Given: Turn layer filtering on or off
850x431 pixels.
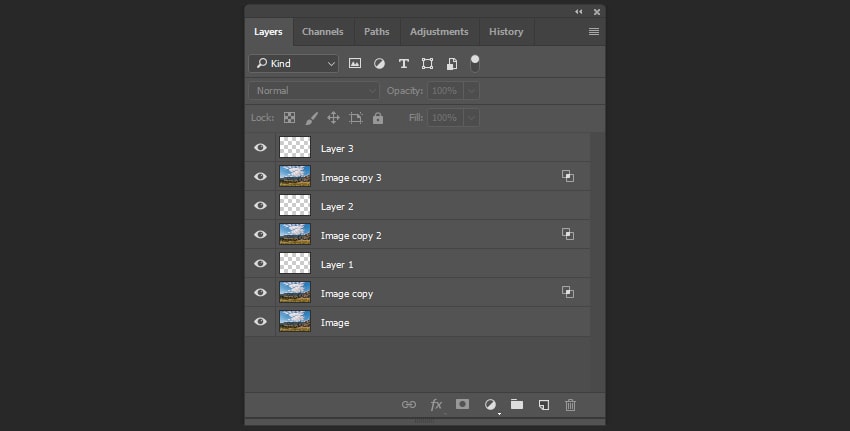Looking at the screenshot, I should [475, 62].
